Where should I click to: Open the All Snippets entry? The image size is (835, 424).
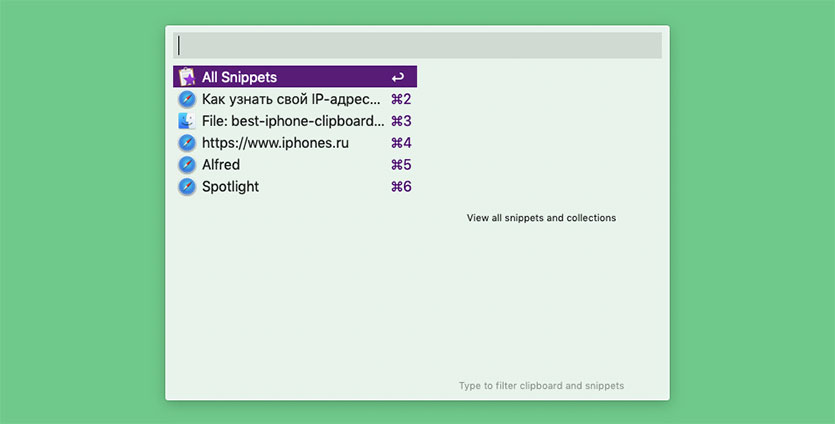coord(239,77)
